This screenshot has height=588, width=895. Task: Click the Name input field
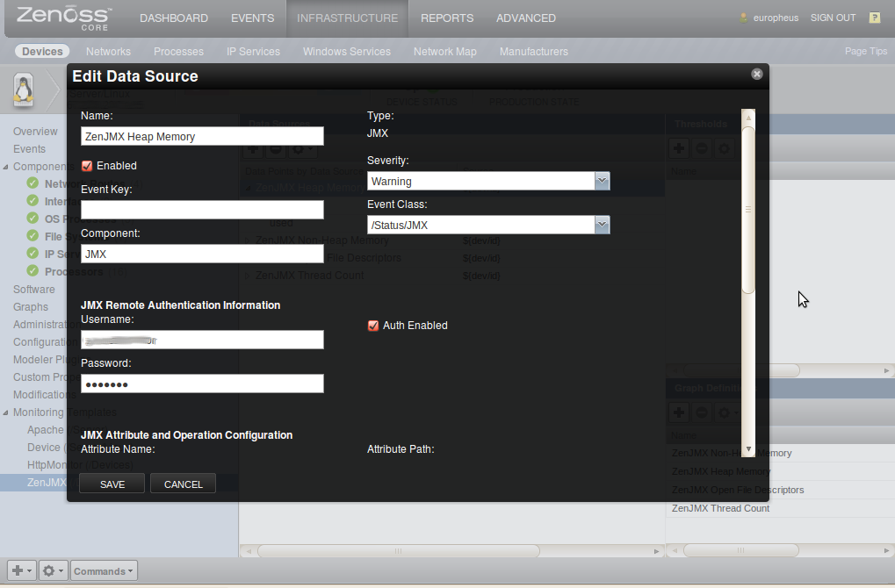[202, 136]
